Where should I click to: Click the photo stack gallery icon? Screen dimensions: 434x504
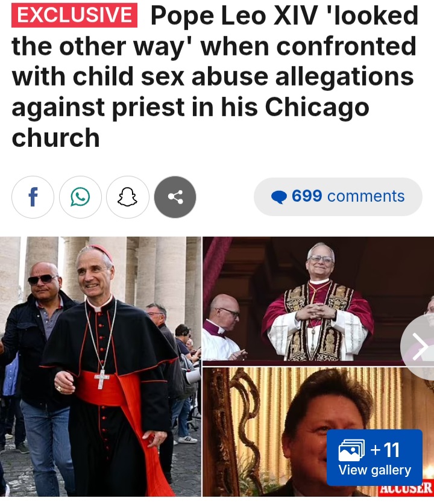coord(351,450)
